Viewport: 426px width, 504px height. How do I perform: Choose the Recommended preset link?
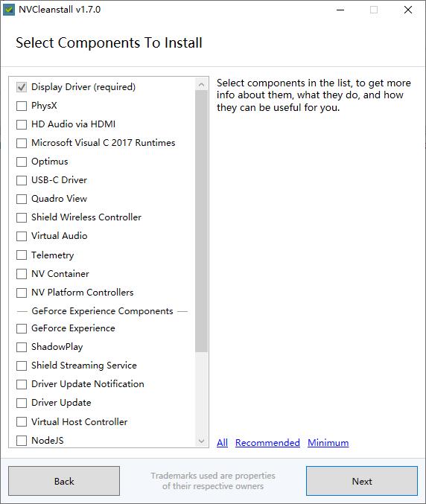[267, 443]
